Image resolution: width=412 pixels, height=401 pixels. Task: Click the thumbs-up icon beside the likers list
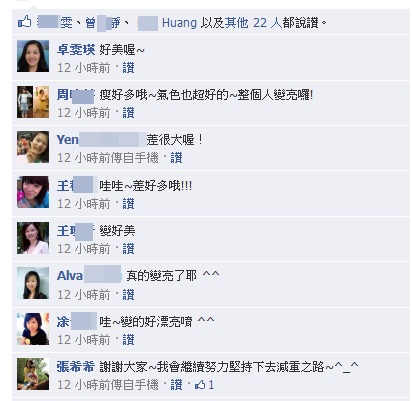pos(24,22)
